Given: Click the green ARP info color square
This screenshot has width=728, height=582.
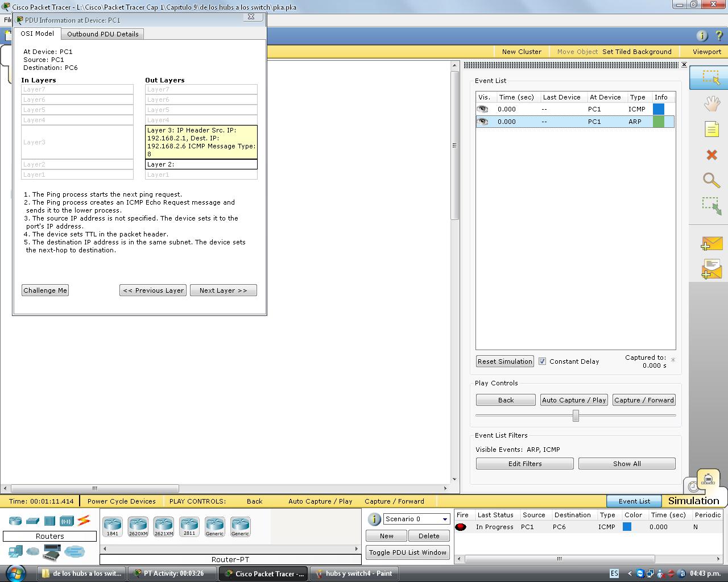Looking at the screenshot, I should (x=659, y=122).
